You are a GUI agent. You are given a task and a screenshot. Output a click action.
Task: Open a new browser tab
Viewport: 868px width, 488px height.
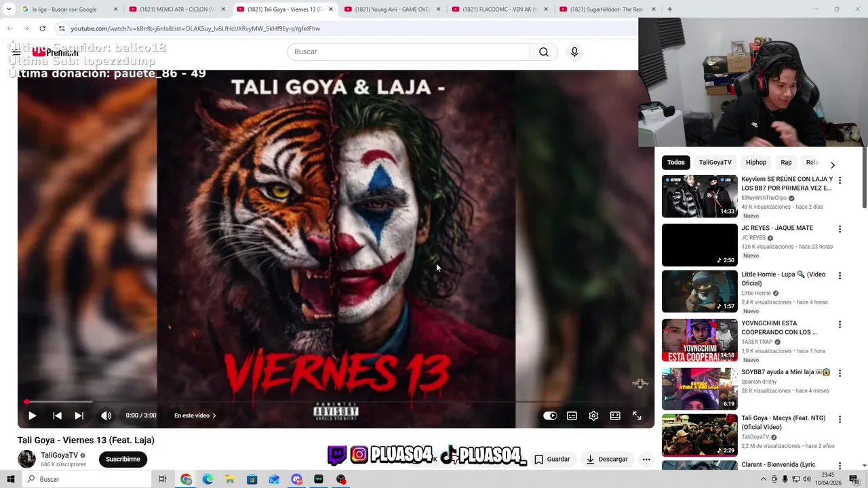pos(670,9)
